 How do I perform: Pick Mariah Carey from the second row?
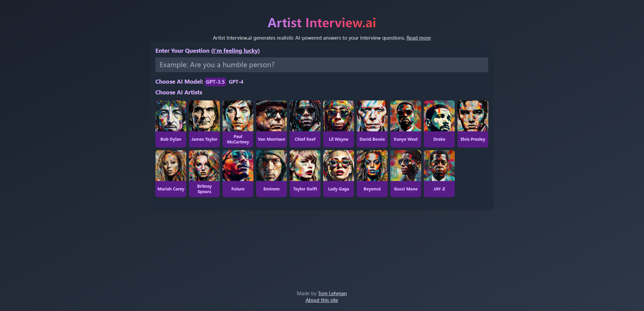point(170,173)
